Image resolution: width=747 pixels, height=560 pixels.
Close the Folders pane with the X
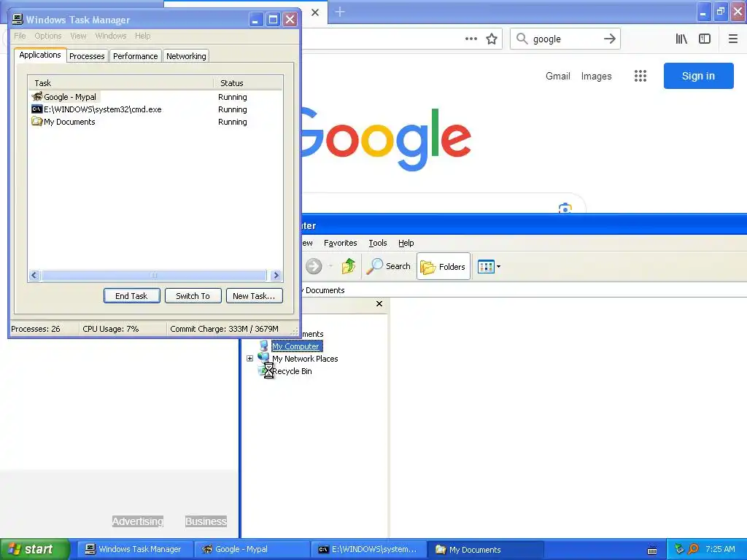[x=379, y=304]
